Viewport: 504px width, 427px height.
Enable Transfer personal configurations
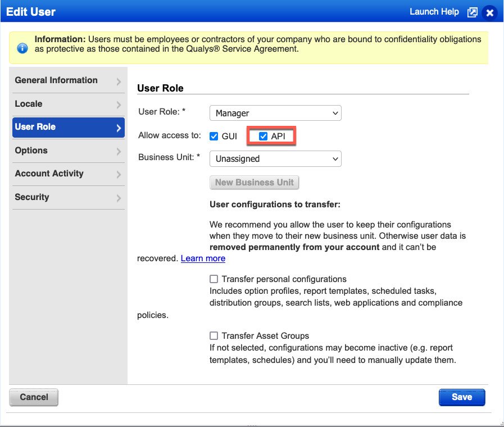214,279
